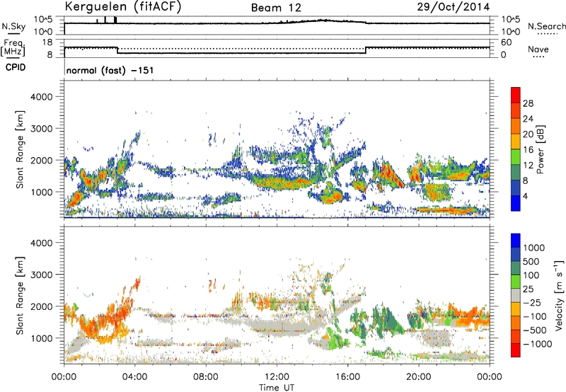
Task: Select the blue bottom segment of Power colorbar
Action: tap(516, 203)
